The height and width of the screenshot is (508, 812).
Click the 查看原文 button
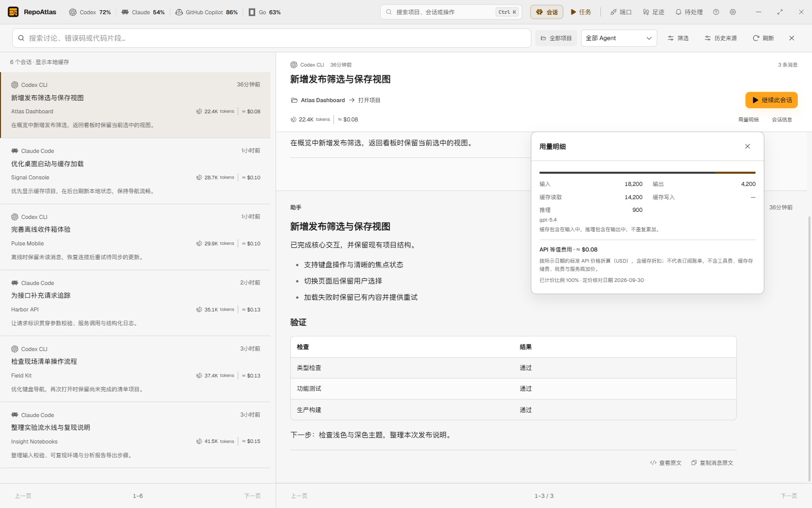click(x=665, y=463)
